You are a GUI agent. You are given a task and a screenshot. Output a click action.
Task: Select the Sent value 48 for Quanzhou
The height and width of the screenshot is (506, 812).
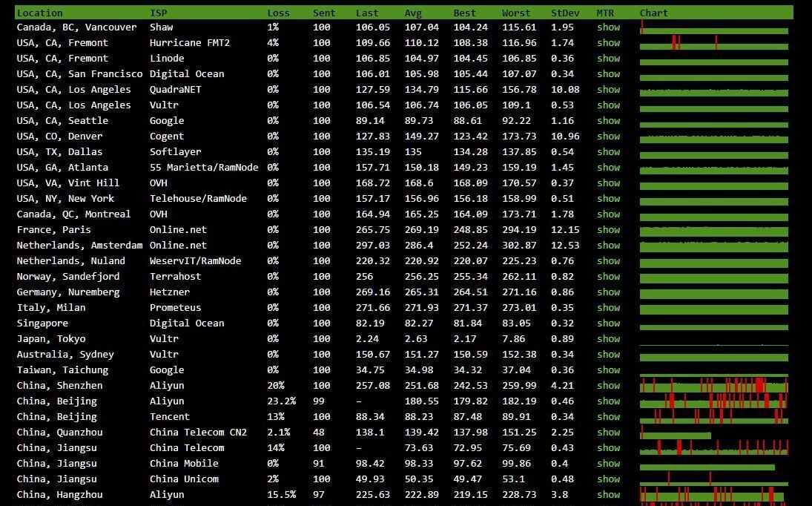click(318, 432)
